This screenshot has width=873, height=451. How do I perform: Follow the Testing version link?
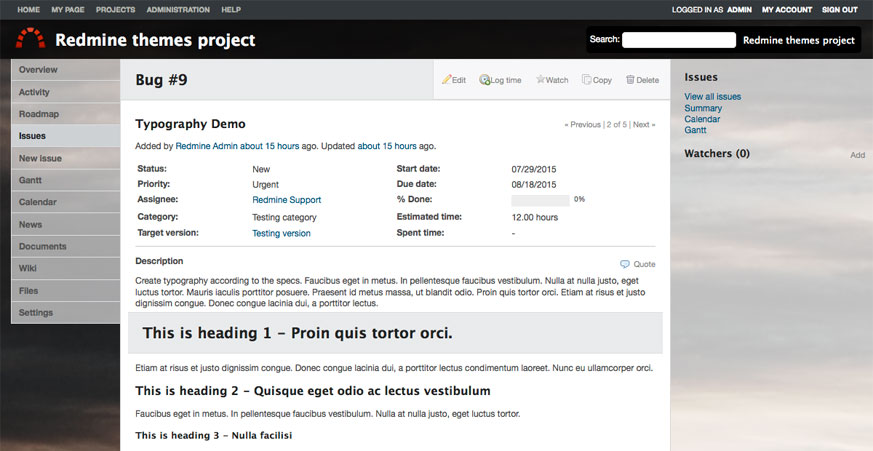281,233
